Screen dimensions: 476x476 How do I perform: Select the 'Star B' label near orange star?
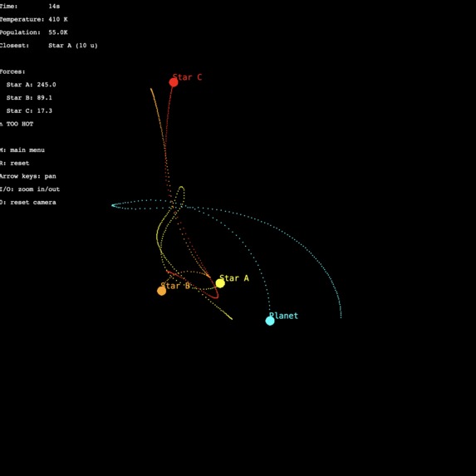click(175, 286)
